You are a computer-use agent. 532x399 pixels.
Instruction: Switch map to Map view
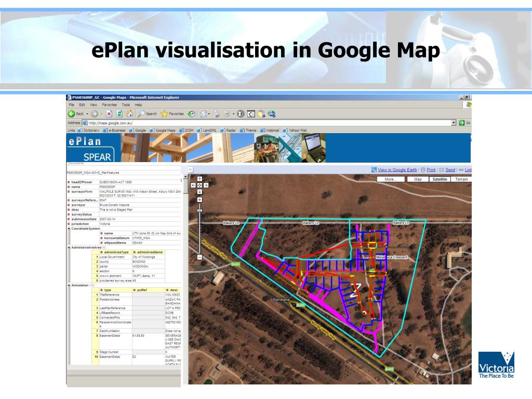click(x=418, y=179)
